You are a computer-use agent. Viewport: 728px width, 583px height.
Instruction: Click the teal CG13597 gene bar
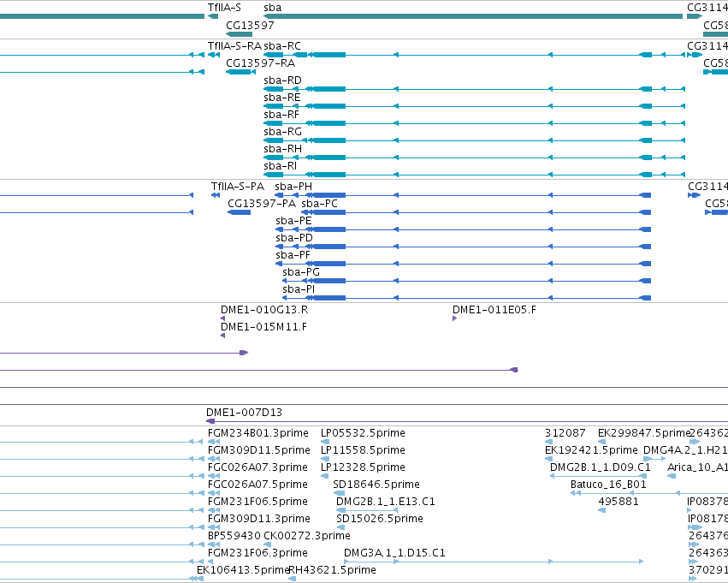click(x=240, y=34)
